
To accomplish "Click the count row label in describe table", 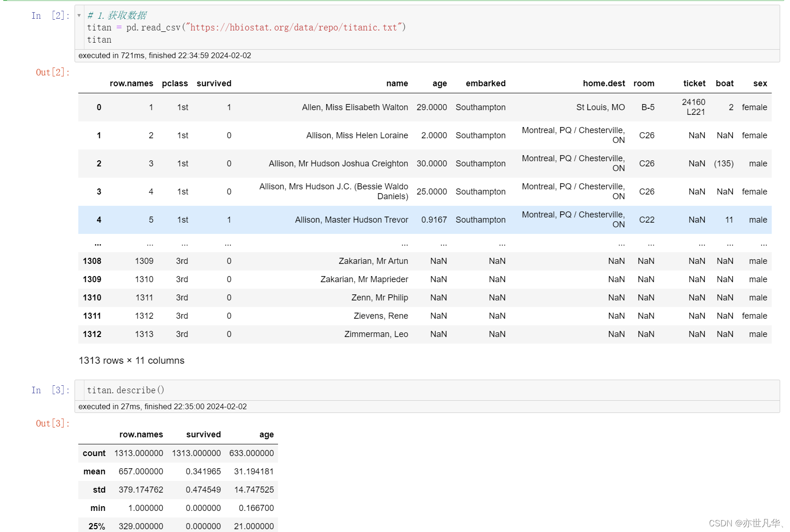I will pos(94,453).
